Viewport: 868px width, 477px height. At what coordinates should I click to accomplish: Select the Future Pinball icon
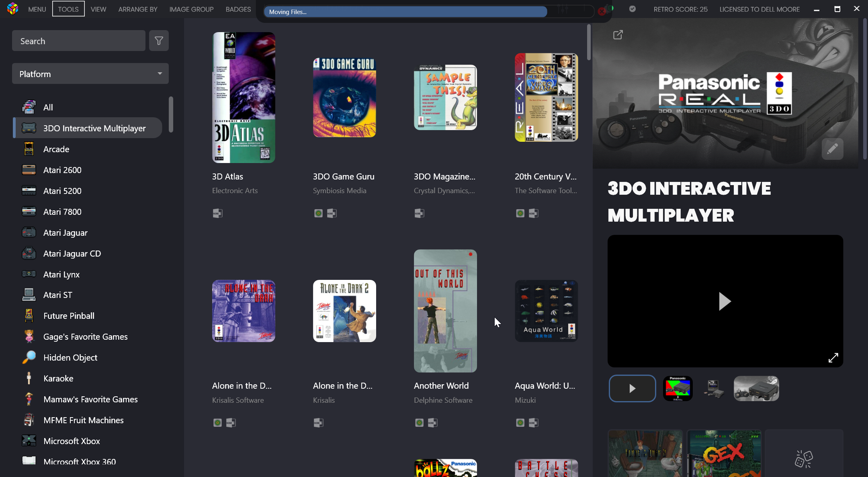point(29,316)
